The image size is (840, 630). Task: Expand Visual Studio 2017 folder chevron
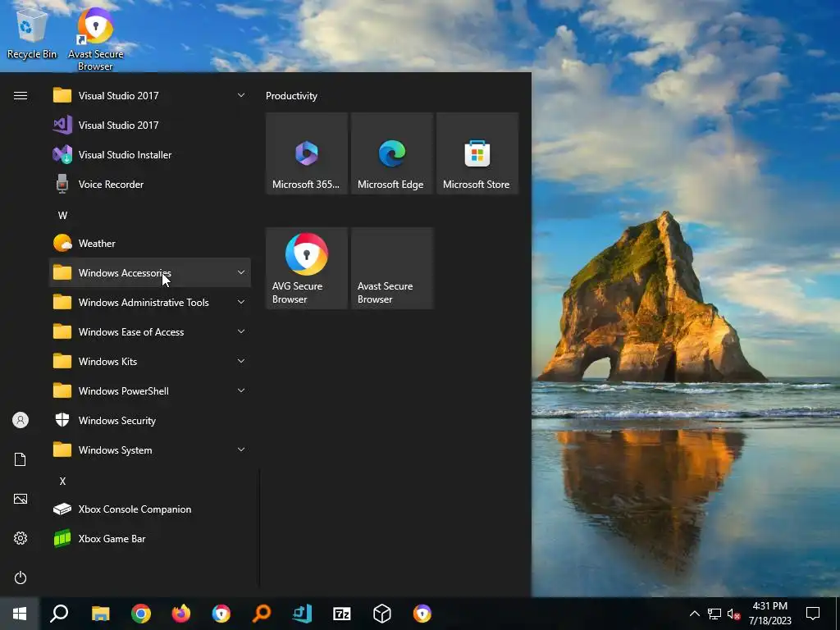[241, 95]
